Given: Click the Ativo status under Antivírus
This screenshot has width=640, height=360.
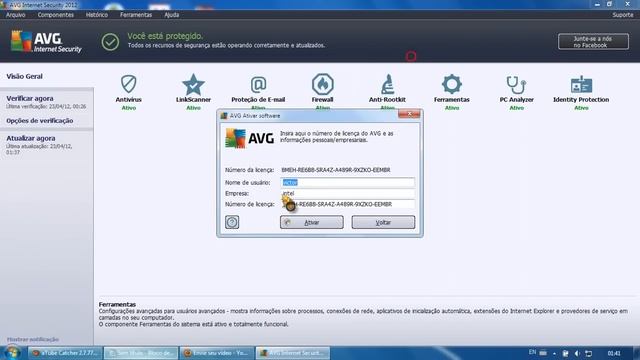Looking at the screenshot, I should (129, 108).
